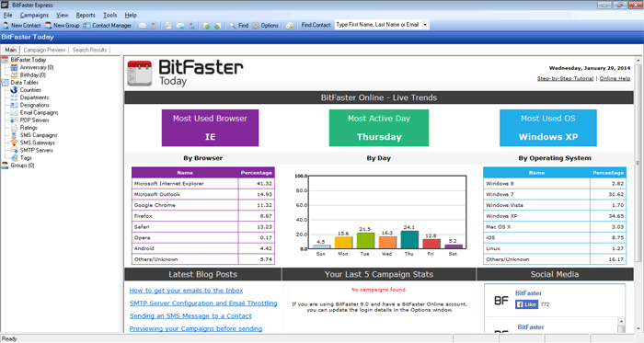644x343 pixels.
Task: Click the BF logo in Social Media panel
Action: click(x=501, y=301)
